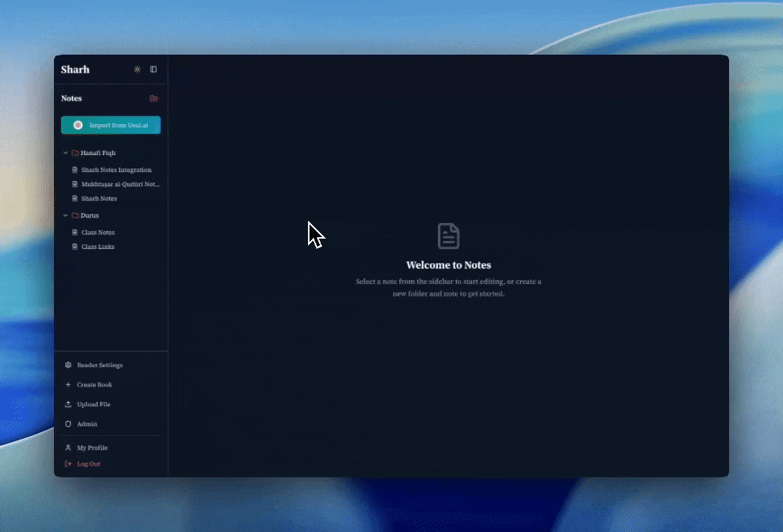Click the document icon above Welcome to Notes
The width and height of the screenshot is (783, 532).
tap(448, 236)
